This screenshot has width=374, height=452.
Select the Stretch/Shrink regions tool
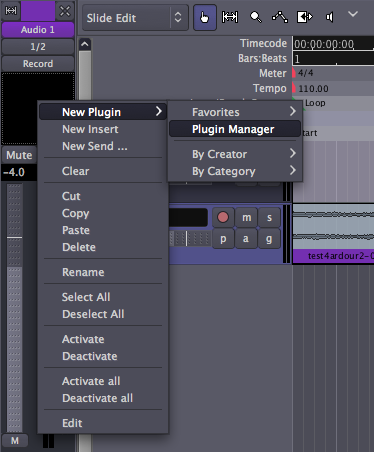coord(305,17)
